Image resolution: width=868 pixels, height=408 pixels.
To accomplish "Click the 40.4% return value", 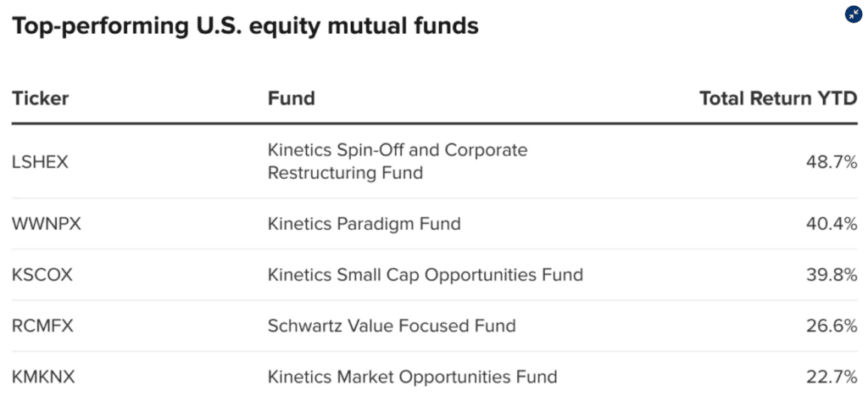I will click(832, 225).
